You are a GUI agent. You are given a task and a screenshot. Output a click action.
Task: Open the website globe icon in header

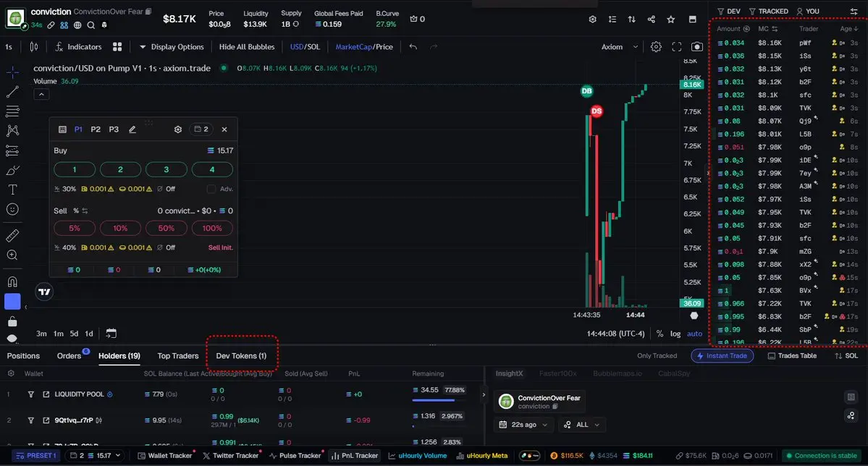click(x=77, y=25)
